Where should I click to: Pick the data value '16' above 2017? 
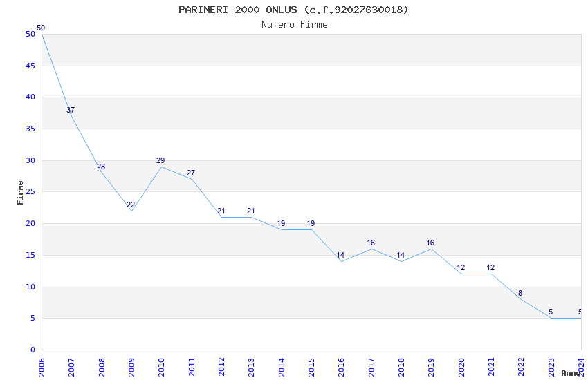(x=371, y=243)
